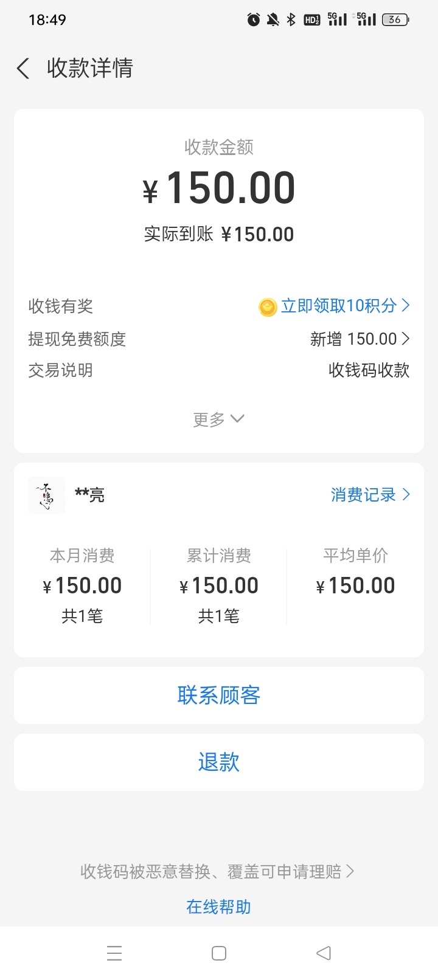438x980 pixels.
Task: Tap the muted notification bell icon
Action: pyautogui.click(x=273, y=20)
